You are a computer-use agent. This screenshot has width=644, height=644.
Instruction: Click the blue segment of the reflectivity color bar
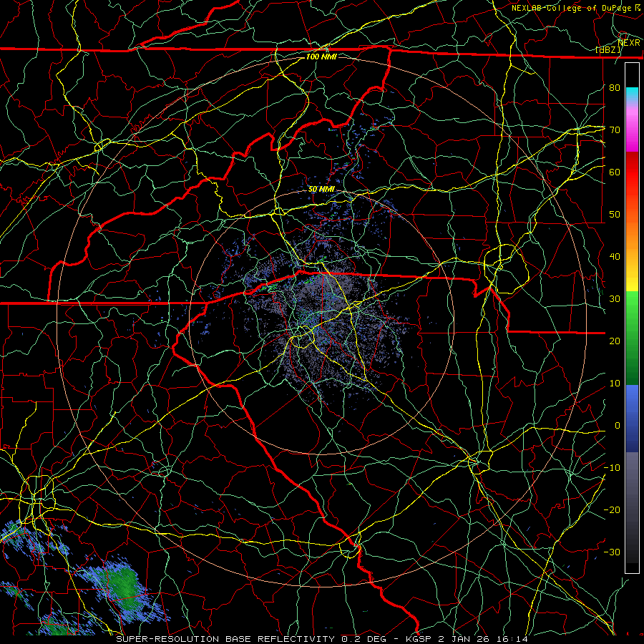(x=632, y=419)
